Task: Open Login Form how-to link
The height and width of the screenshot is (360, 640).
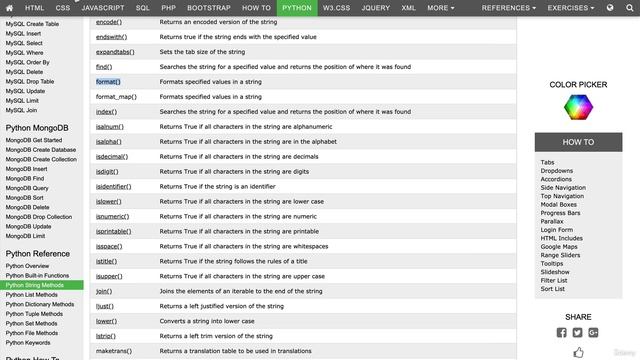Action: [x=557, y=230]
